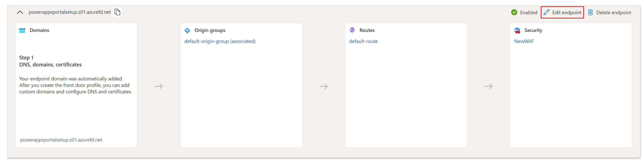Image resolution: width=644 pixels, height=162 pixels.
Task: Copy the endpoint hostname to clipboard
Action: coord(117,12)
